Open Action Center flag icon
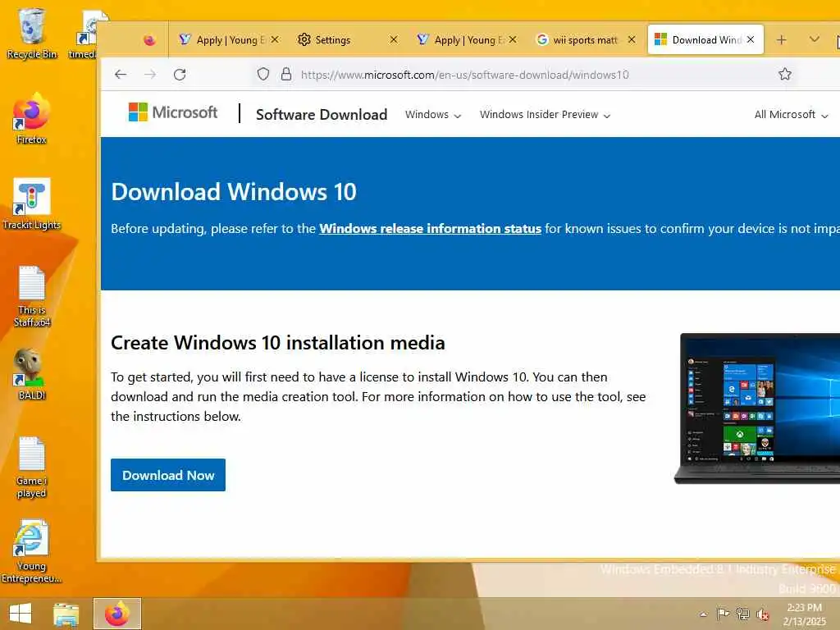 coord(723,614)
